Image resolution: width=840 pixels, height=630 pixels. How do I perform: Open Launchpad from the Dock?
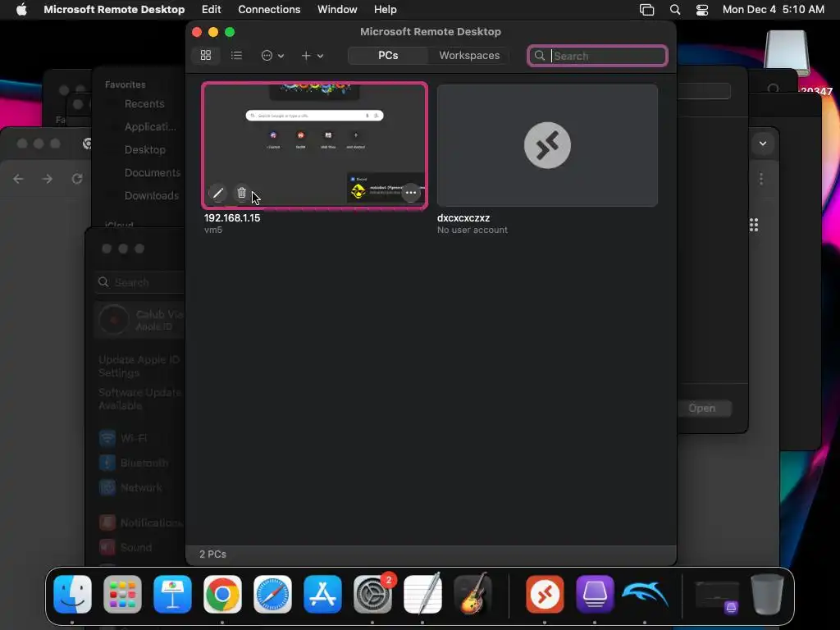pos(122,594)
